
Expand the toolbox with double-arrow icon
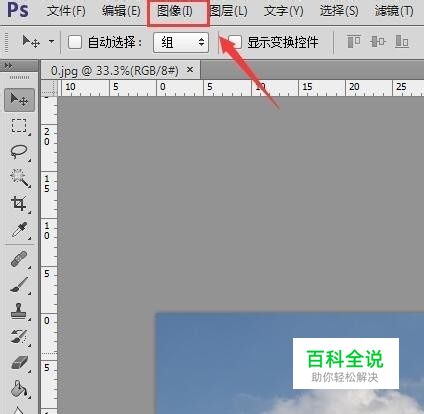[9, 66]
